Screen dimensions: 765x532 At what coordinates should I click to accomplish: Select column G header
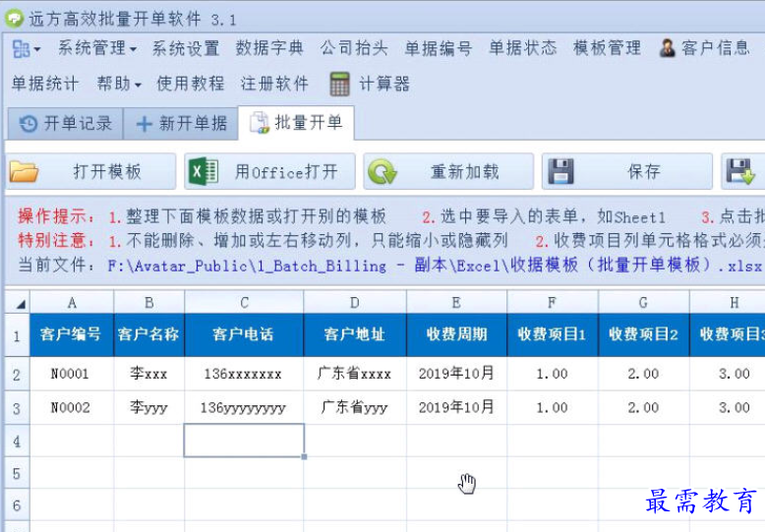643,303
